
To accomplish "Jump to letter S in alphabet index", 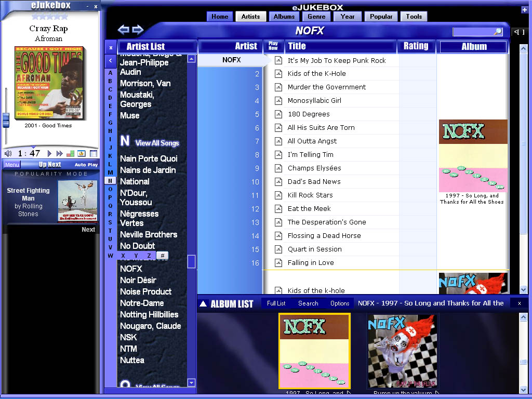I will [110, 222].
